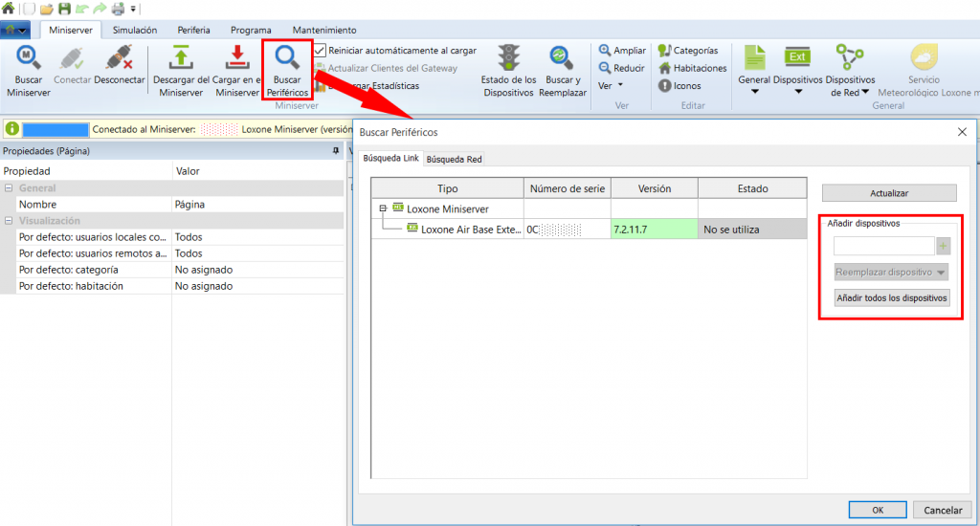Collapse the General properties section
This screenshot has width=980, height=526.
point(8,188)
